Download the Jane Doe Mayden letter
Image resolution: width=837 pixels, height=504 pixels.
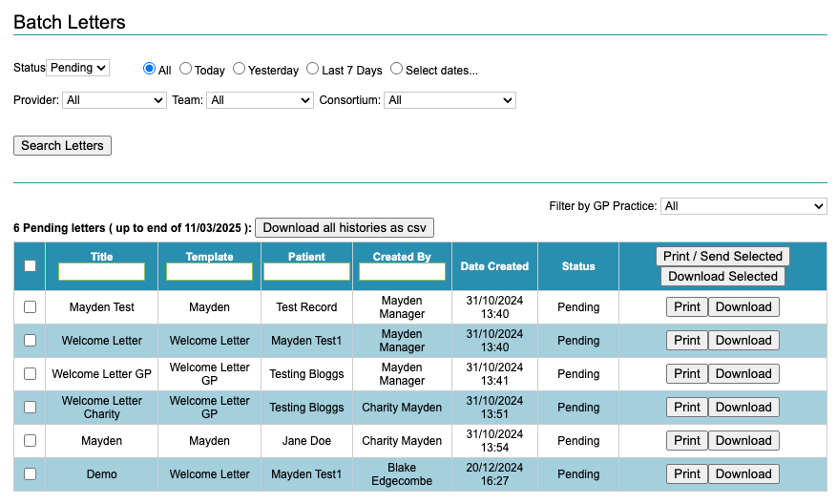coord(743,441)
